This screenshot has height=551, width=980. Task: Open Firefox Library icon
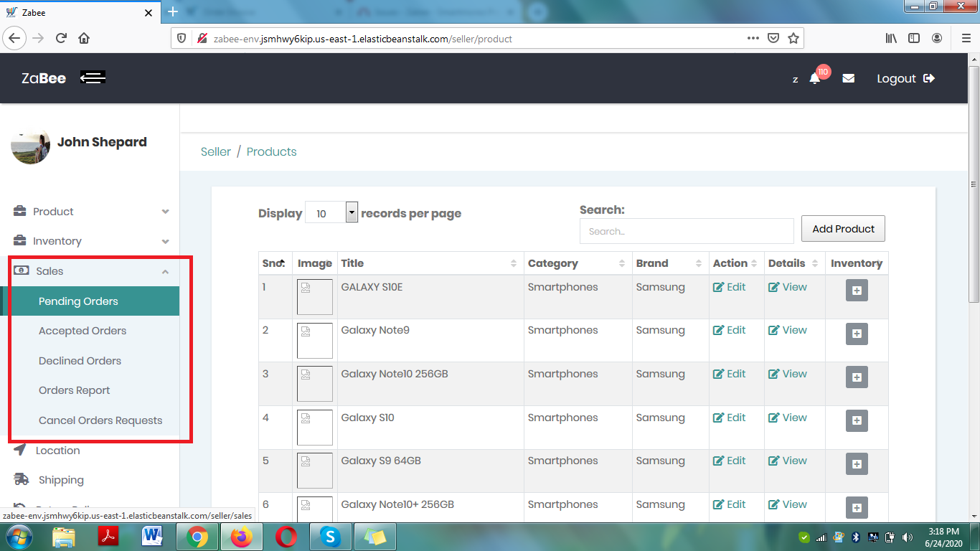(891, 38)
